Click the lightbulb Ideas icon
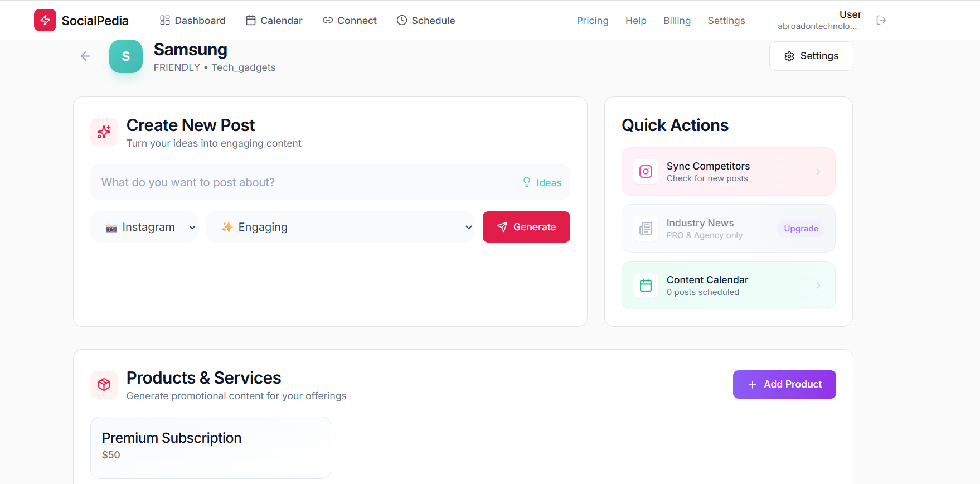980x484 pixels. pyautogui.click(x=527, y=182)
